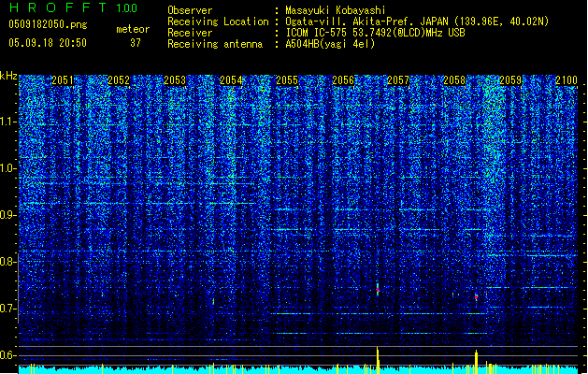588x374 pixels.
Task: Select the ICOM IC-575 receiver description
Action: click(x=375, y=33)
